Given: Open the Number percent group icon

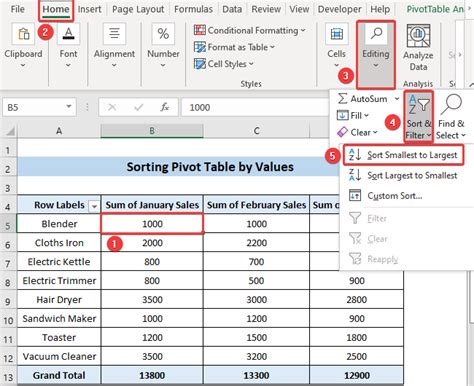Looking at the screenshot, I should pos(163,34).
